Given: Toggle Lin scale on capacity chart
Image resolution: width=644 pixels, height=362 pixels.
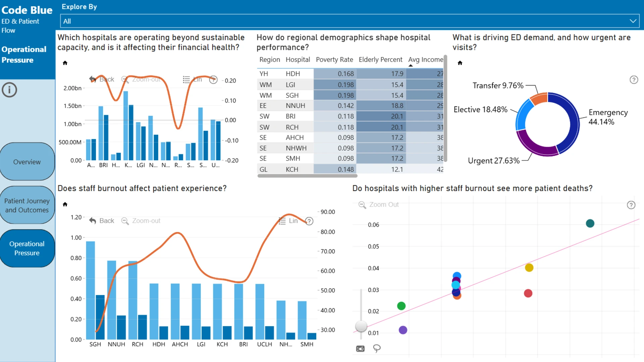Looking at the screenshot, I should [193, 79].
